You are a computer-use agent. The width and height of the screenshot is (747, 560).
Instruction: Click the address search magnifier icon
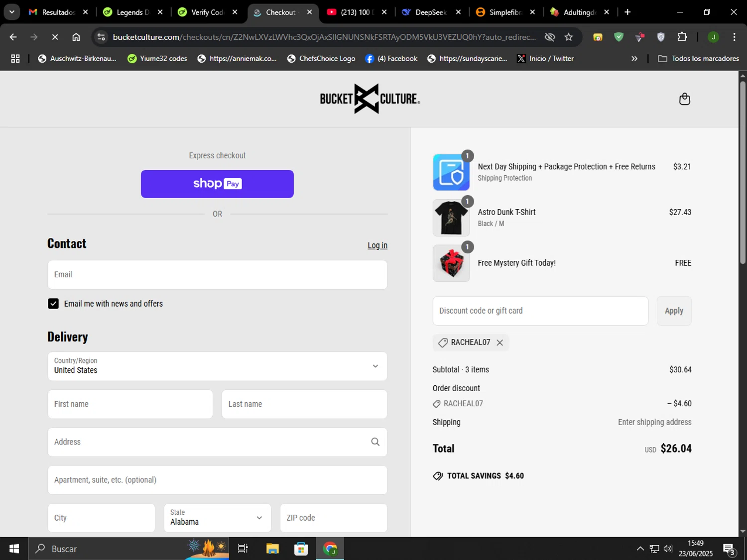coord(375,442)
